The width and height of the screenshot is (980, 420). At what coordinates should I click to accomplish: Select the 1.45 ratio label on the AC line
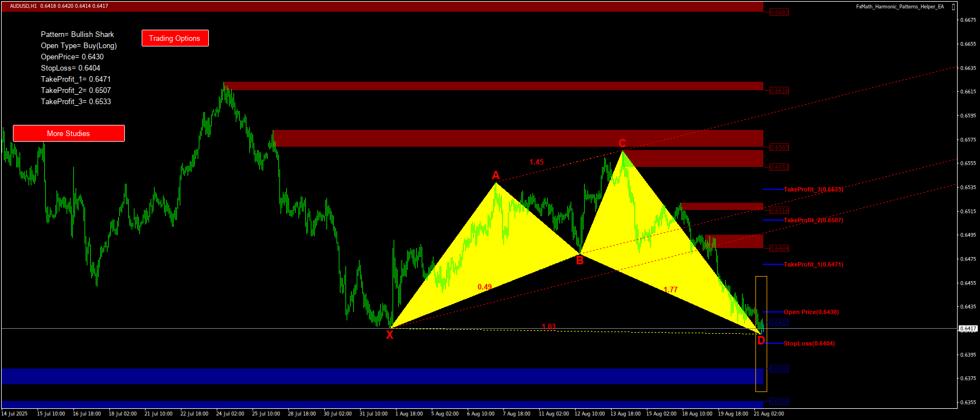click(x=536, y=162)
